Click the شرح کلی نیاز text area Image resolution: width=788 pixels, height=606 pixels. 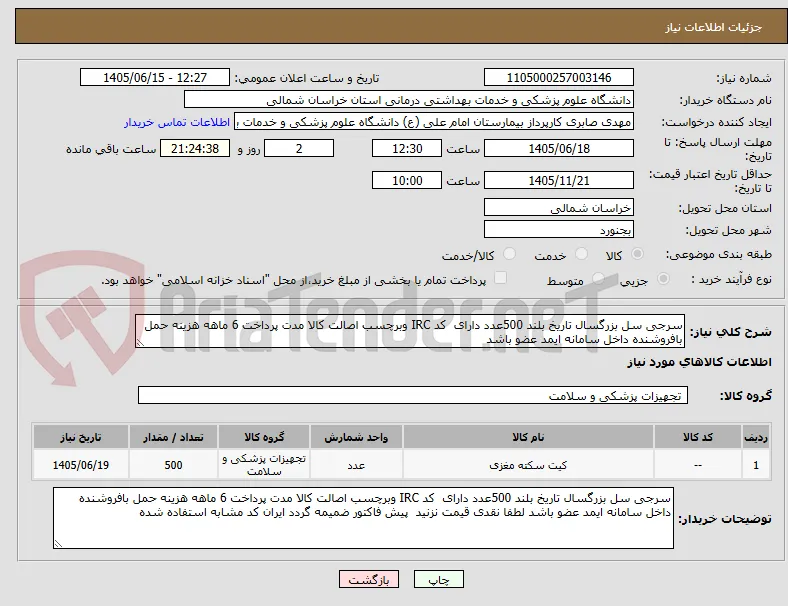410,332
